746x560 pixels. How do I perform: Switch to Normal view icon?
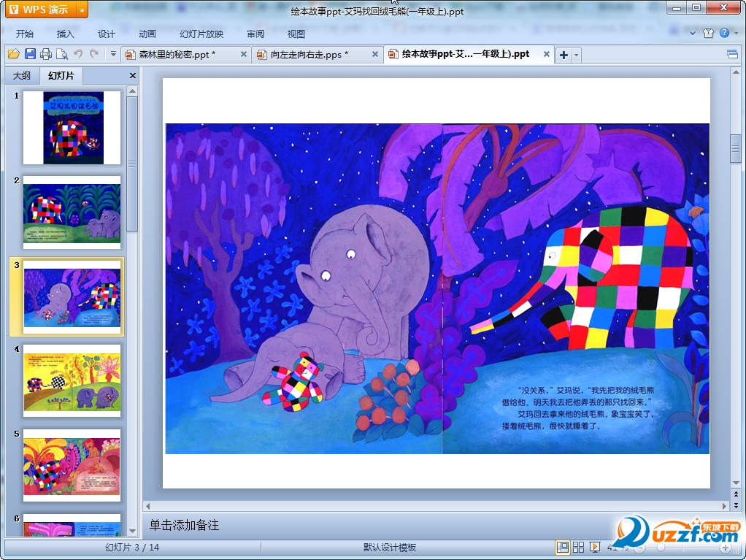[562, 547]
